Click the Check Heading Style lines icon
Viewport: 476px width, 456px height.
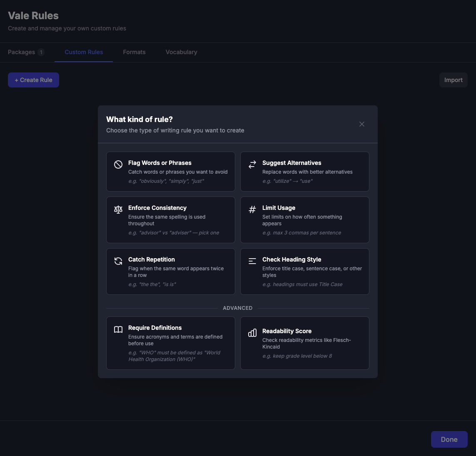tap(252, 261)
